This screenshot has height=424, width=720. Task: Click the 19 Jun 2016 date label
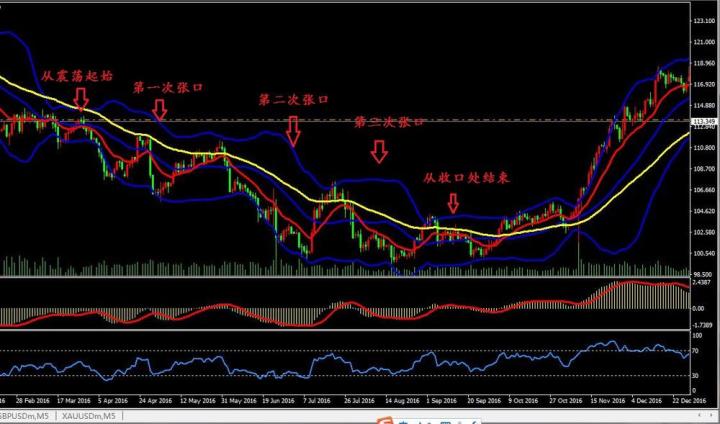coord(279,401)
